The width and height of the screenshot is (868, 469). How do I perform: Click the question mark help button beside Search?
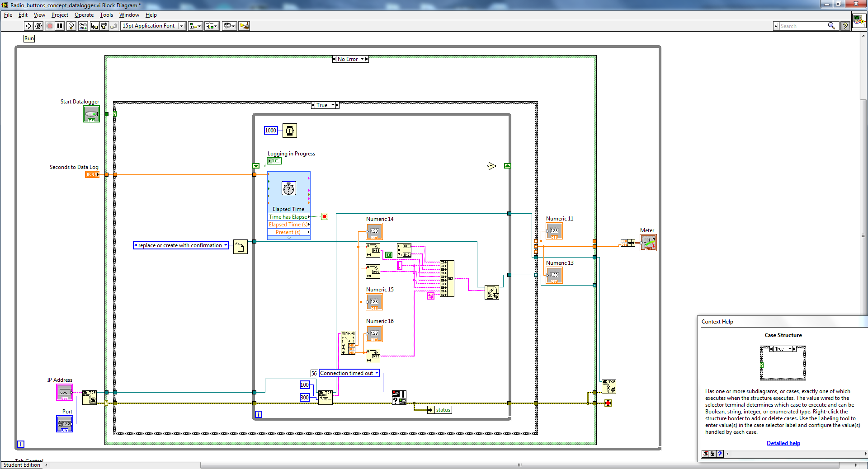point(845,26)
